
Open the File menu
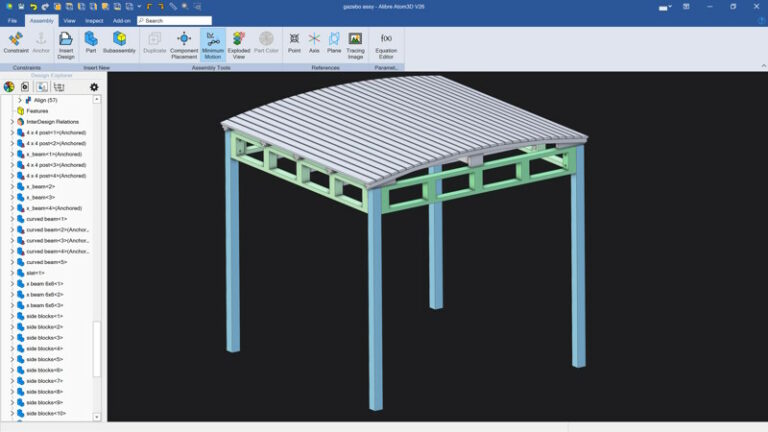[x=12, y=21]
